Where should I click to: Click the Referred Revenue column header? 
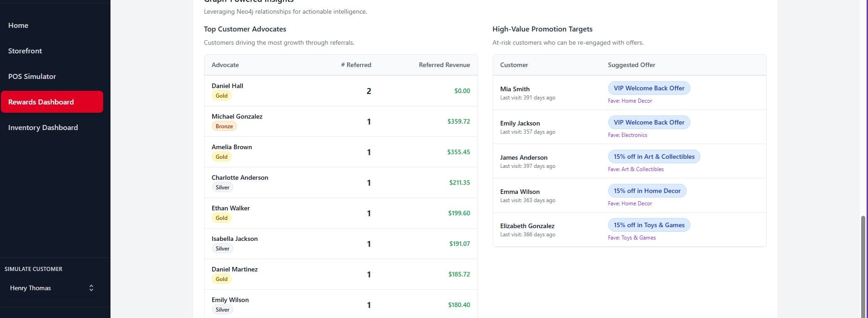click(444, 65)
